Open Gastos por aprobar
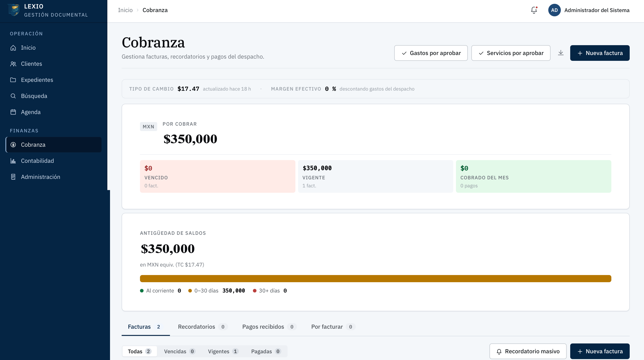Image resolution: width=644 pixels, height=360 pixels. click(x=431, y=53)
